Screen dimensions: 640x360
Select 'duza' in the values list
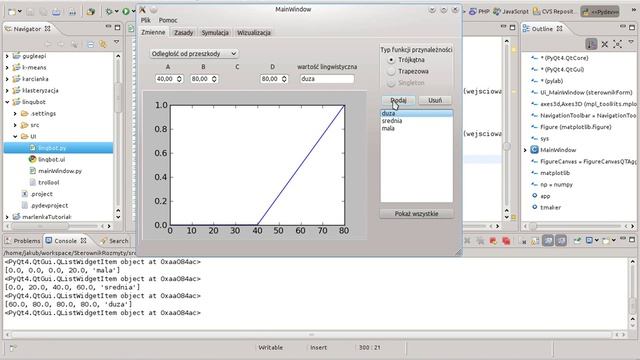pos(416,113)
